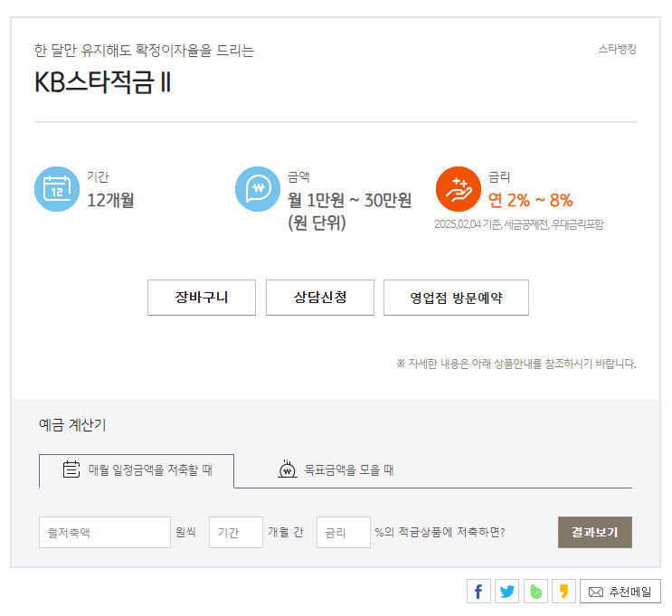
Task: Click the 연 2% ~ 8% rate text
Action: pos(531,200)
